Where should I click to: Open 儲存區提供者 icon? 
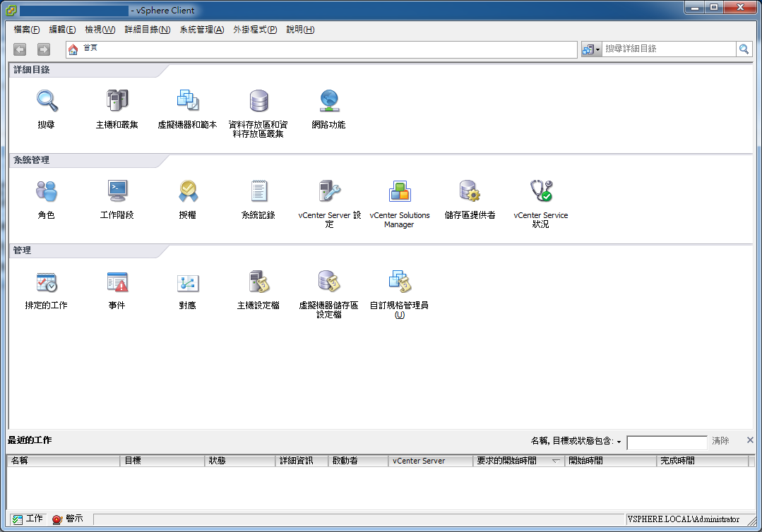pos(470,192)
